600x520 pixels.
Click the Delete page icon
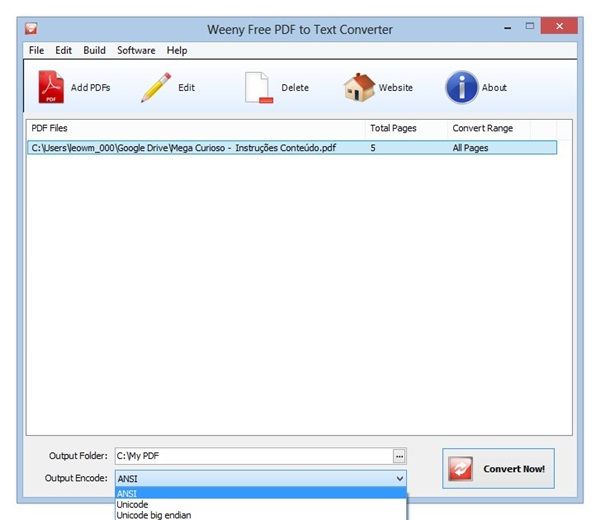259,88
